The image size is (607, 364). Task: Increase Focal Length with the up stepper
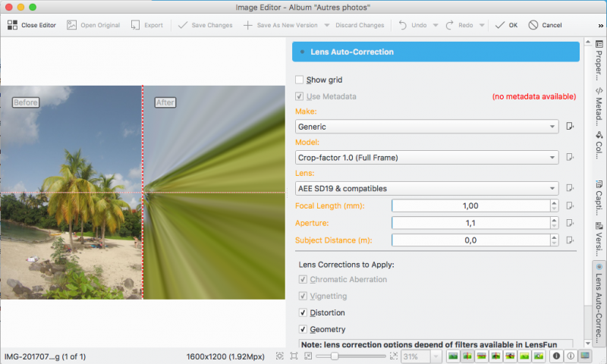click(x=555, y=202)
